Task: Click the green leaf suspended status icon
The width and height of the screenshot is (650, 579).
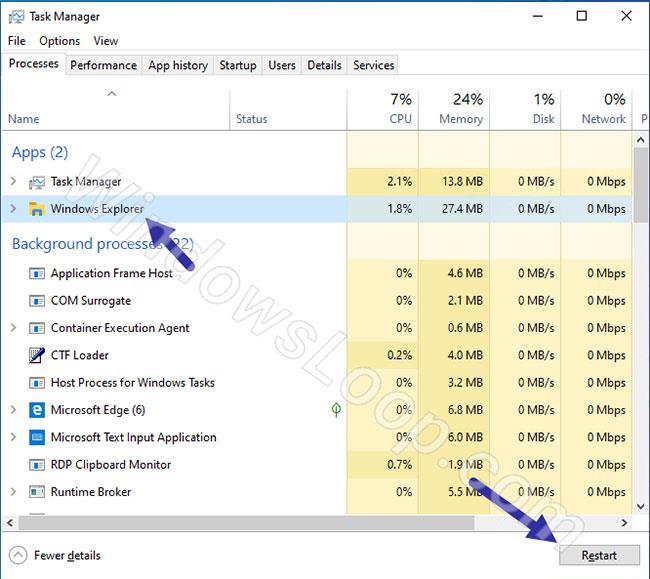Action: click(336, 410)
